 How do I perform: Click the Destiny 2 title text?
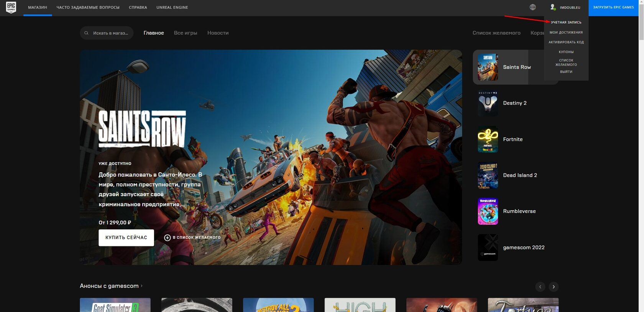(x=515, y=103)
